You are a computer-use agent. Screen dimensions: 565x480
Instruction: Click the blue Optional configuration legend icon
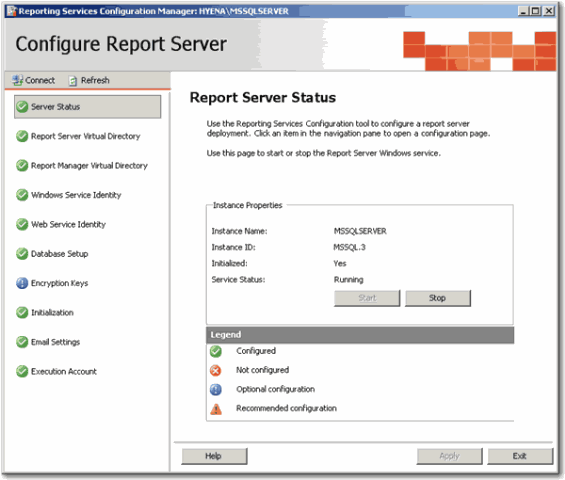point(215,390)
